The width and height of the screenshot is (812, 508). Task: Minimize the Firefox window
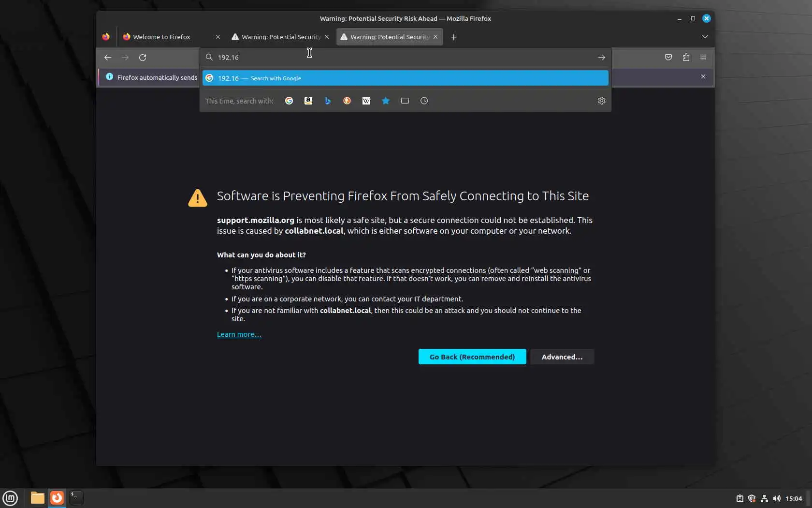(x=680, y=18)
